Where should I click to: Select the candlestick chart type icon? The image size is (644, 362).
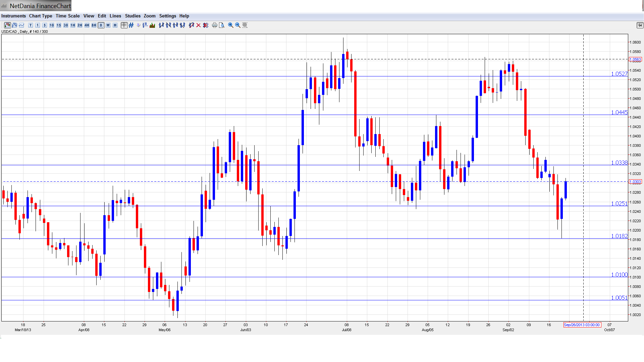pos(7,25)
